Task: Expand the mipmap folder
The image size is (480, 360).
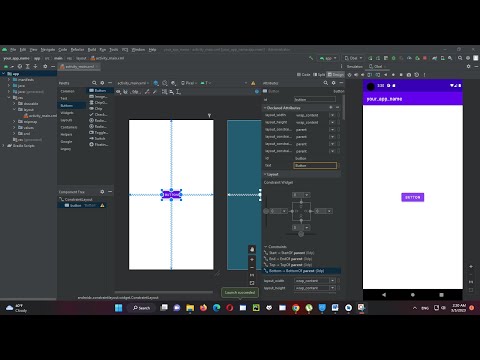Action: coord(14,122)
